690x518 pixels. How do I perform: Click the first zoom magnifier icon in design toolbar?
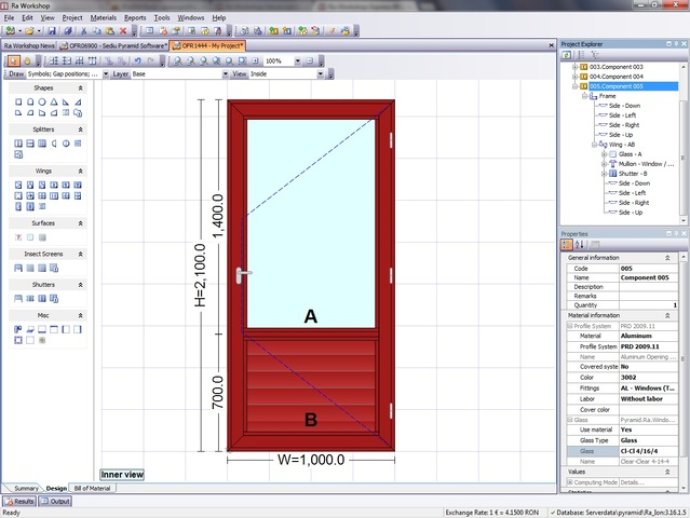(177, 61)
